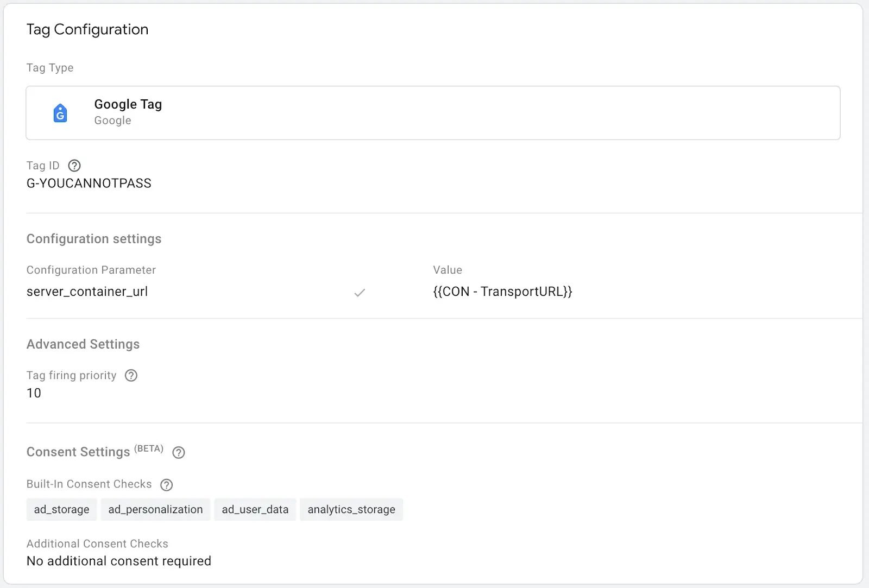Image resolution: width=869 pixels, height=588 pixels.
Task: Select the ad_personalization consent chip
Action: tap(155, 509)
